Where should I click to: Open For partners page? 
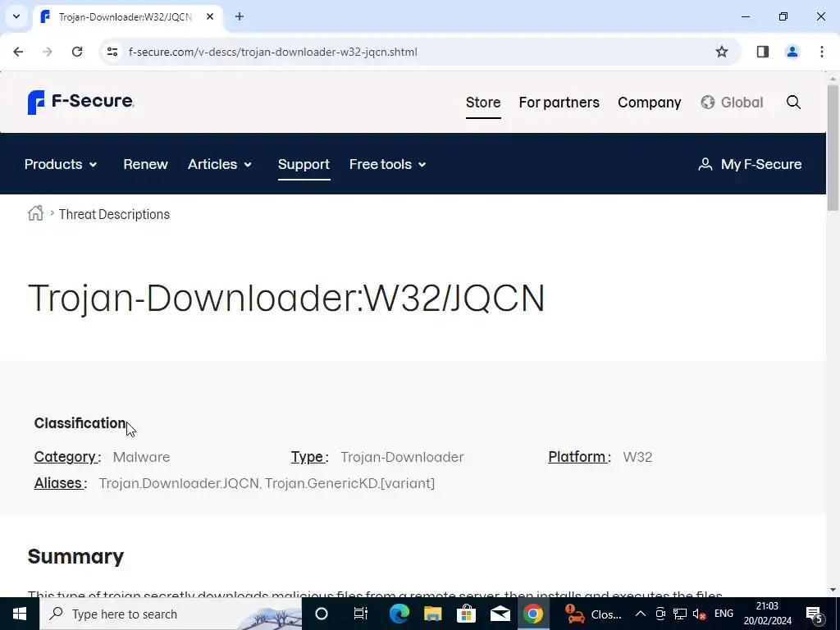559,103
